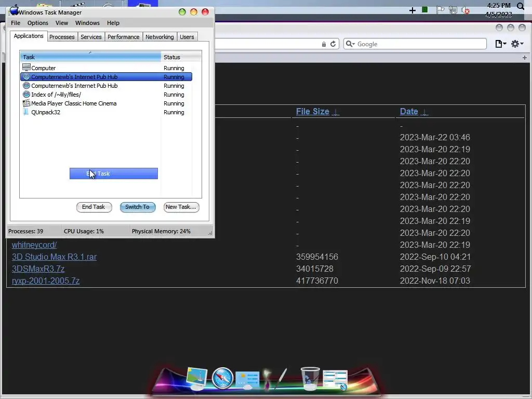Click the Status column header
532x399 pixels.
(x=181, y=57)
